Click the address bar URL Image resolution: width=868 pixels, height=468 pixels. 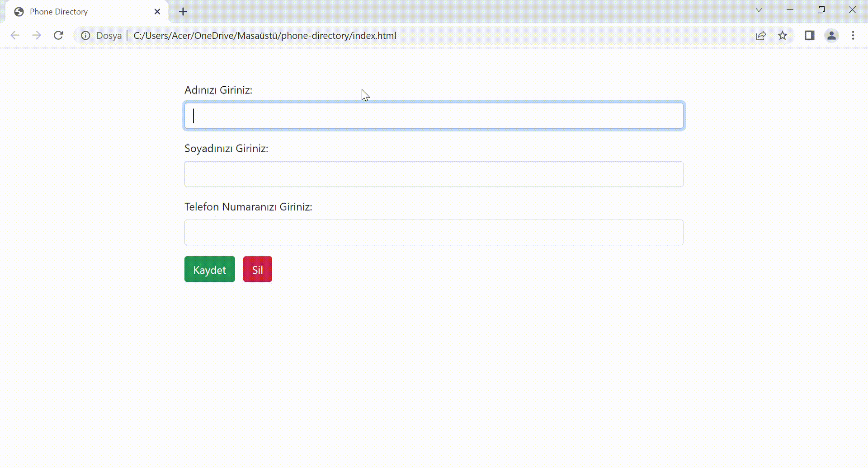pyautogui.click(x=265, y=35)
